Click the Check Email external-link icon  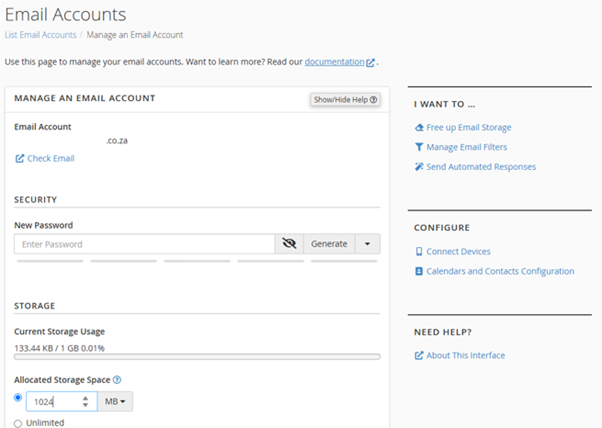pos(20,159)
